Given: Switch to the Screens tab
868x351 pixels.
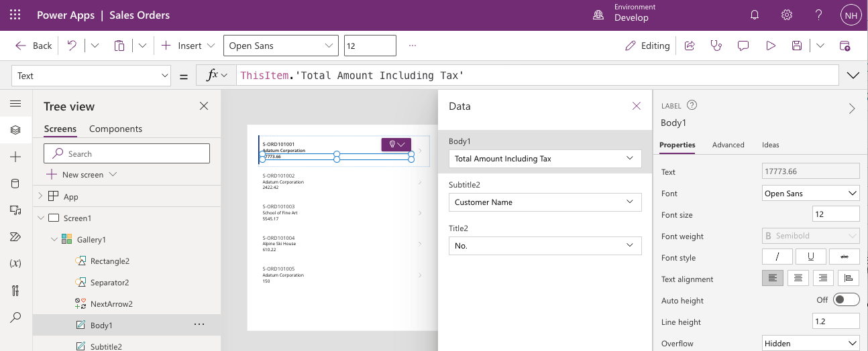Looking at the screenshot, I should [x=60, y=129].
